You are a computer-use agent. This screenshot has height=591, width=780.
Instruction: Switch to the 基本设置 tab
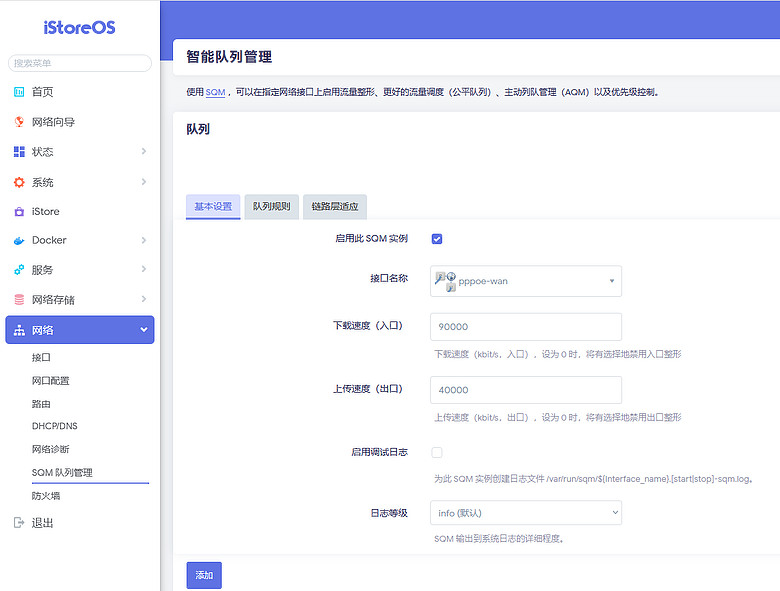(213, 206)
